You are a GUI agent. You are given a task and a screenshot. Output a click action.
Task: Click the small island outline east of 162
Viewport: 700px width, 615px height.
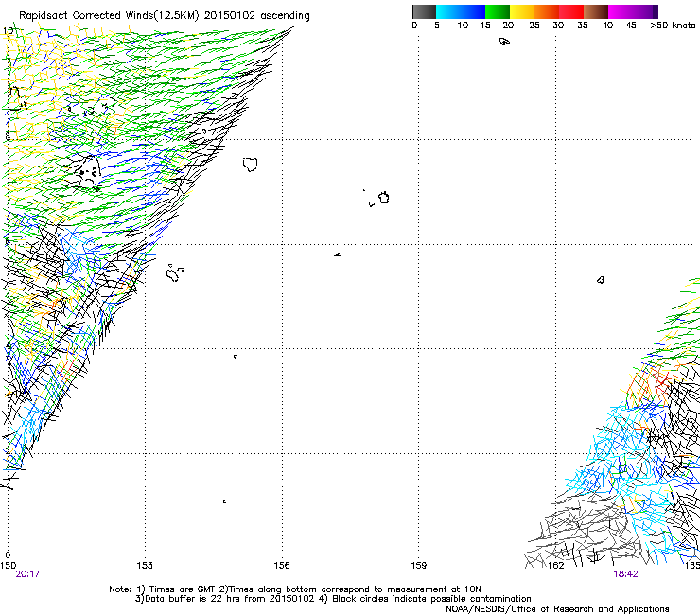(x=601, y=280)
